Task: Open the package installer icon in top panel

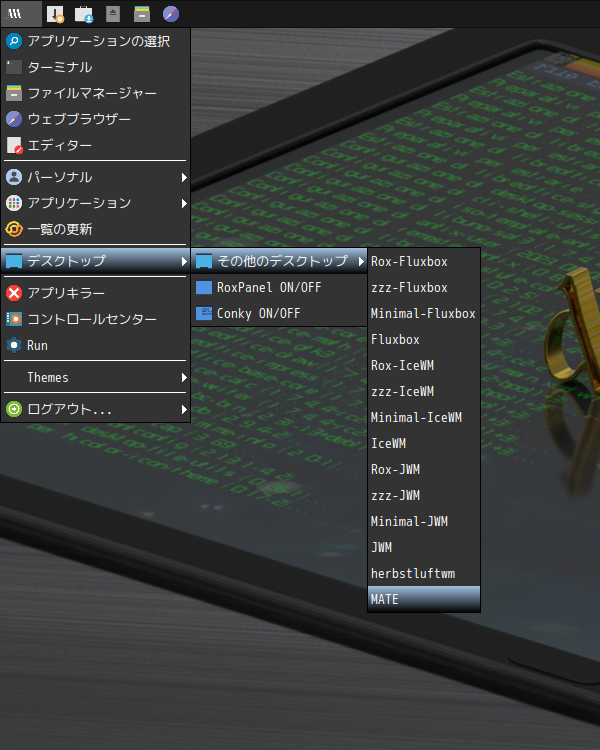Action: (55, 14)
